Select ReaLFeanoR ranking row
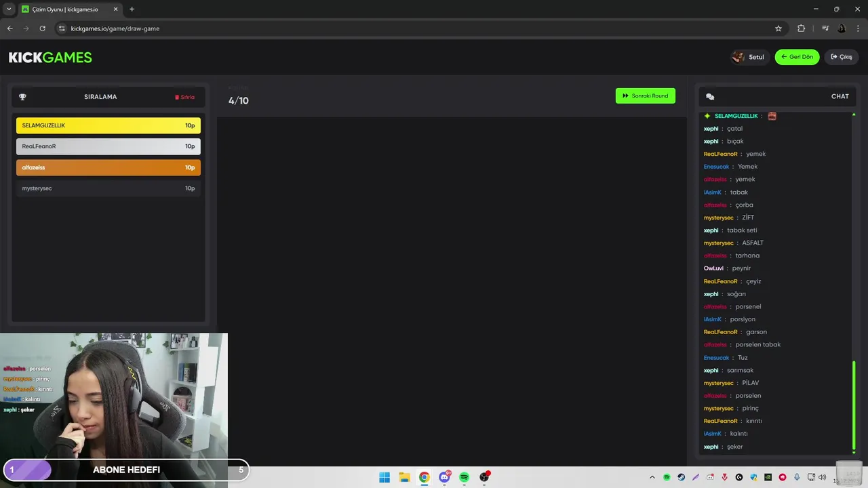The height and width of the screenshot is (488, 868). click(x=108, y=146)
